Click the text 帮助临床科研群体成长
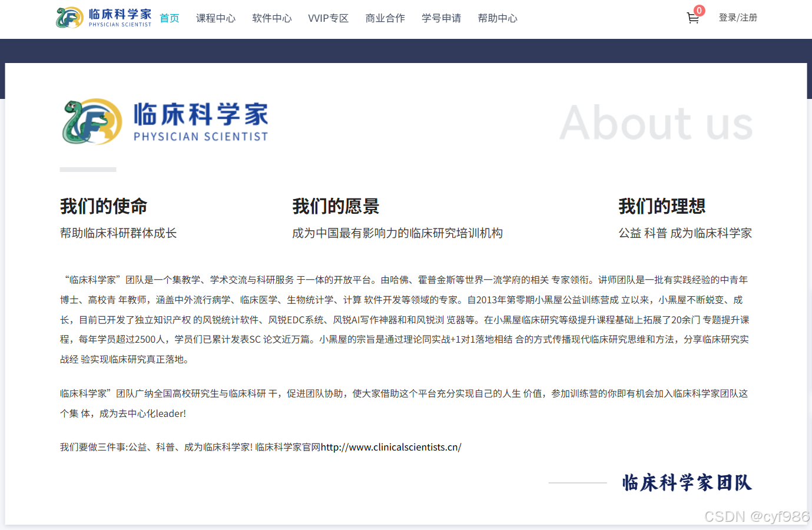812x530 pixels. click(118, 233)
